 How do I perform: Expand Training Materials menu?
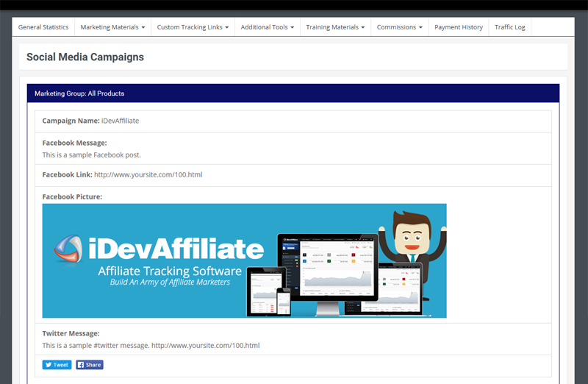(335, 27)
